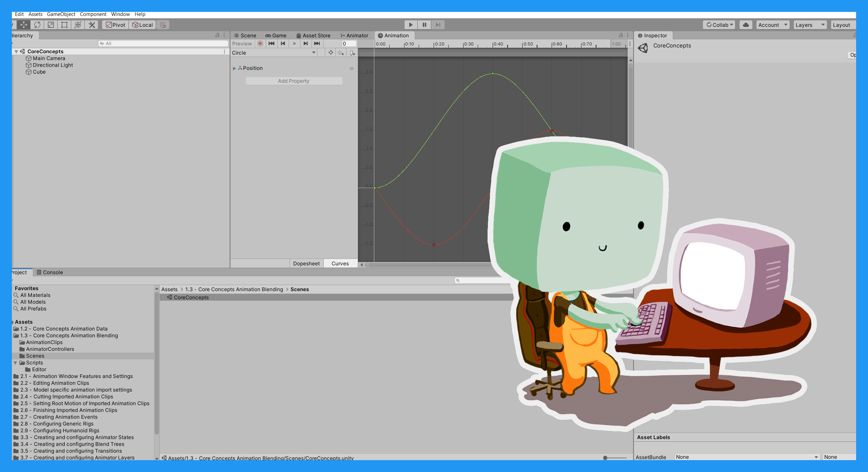
Task: Click the Add Keyframe icon
Action: [341, 53]
